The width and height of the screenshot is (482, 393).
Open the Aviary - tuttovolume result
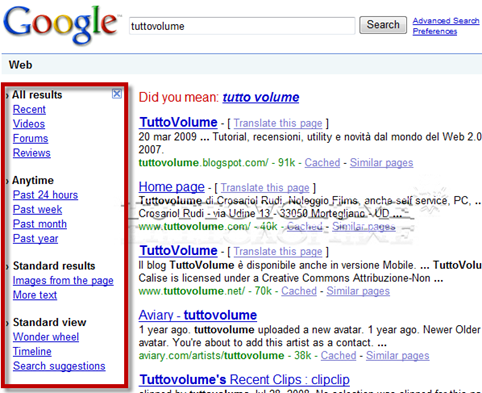tap(198, 315)
